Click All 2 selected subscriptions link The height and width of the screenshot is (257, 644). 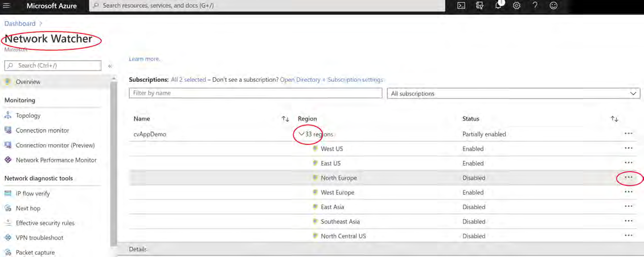[188, 80]
